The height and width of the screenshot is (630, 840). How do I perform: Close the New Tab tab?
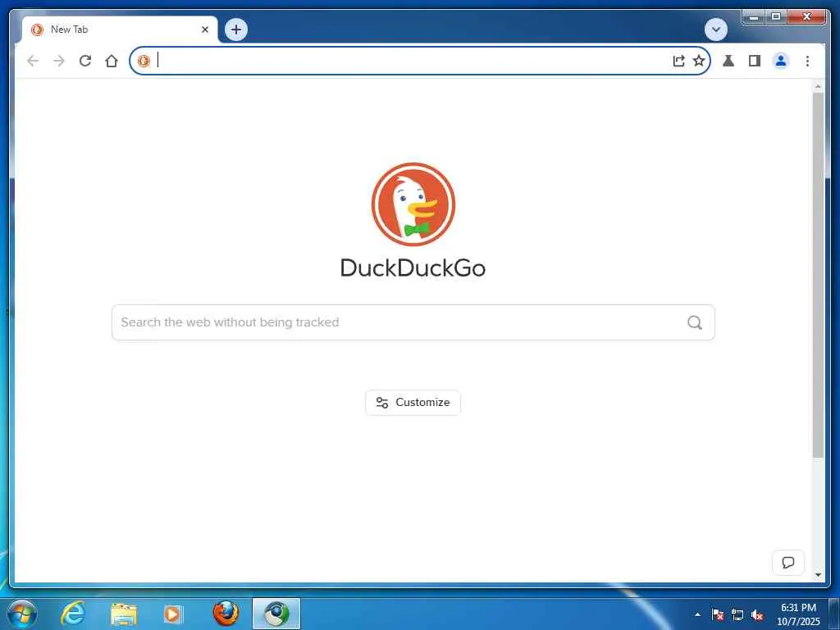pyautogui.click(x=204, y=30)
